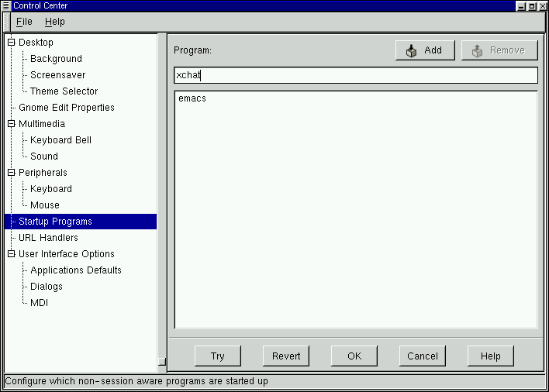Select emacs in the startup programs list
Image resolution: width=549 pixels, height=392 pixels.
point(192,98)
